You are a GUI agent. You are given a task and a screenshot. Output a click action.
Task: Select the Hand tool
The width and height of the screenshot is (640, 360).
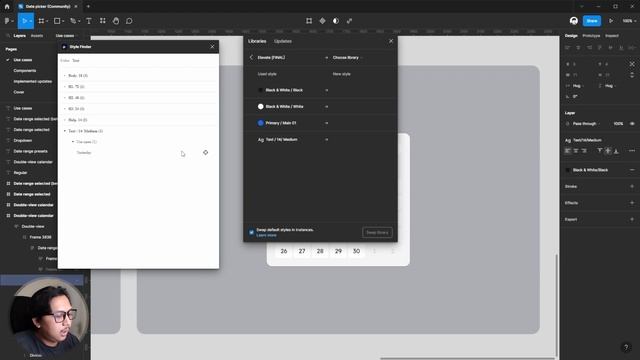(116, 21)
